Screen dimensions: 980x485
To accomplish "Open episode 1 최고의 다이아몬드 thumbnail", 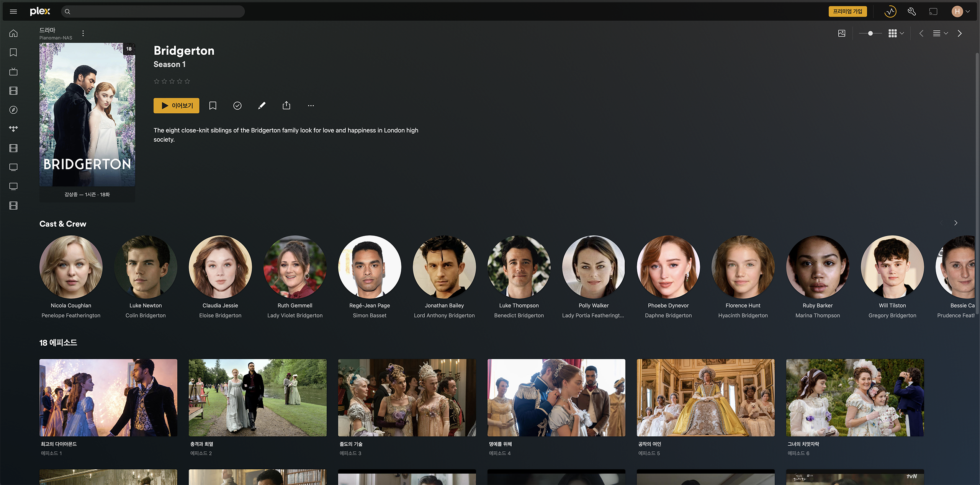I will coord(108,397).
